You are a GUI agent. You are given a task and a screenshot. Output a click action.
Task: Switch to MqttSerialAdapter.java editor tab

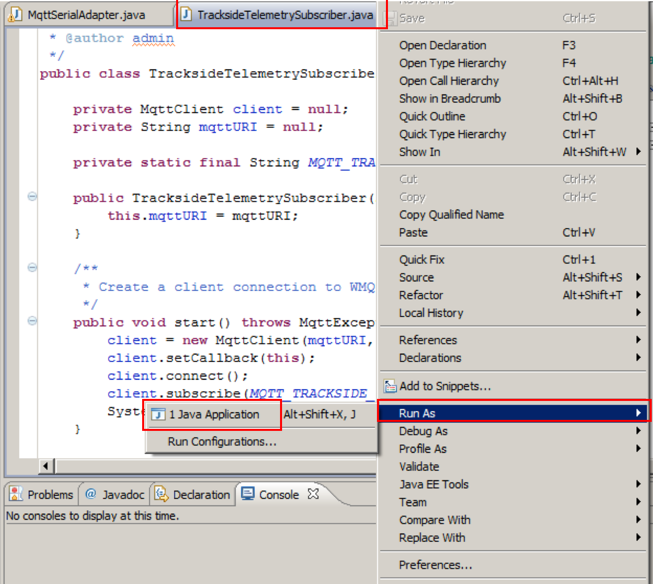pos(89,15)
